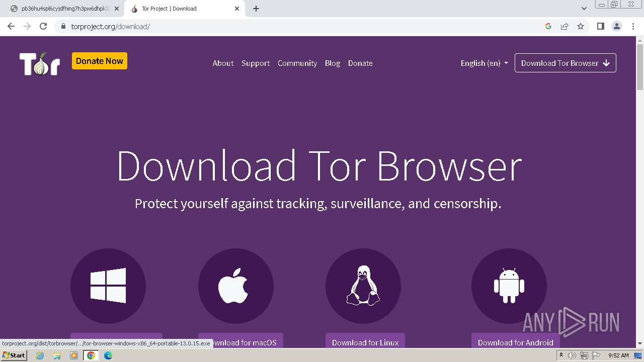This screenshot has height=362, width=644.
Task: Click the Chrome taskbar icon
Action: (91, 355)
